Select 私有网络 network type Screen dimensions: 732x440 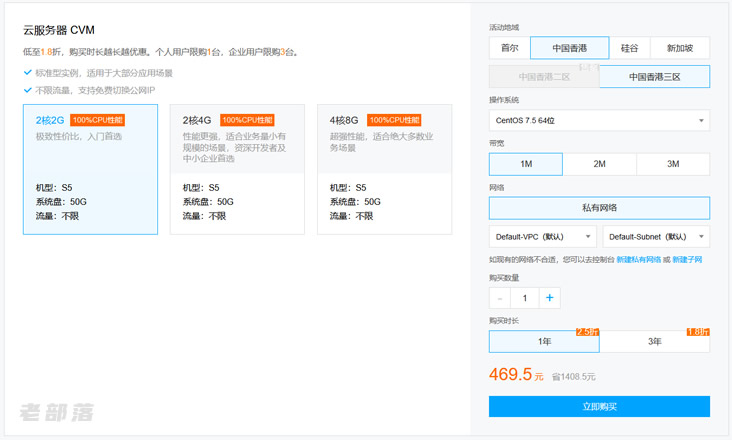(x=599, y=208)
